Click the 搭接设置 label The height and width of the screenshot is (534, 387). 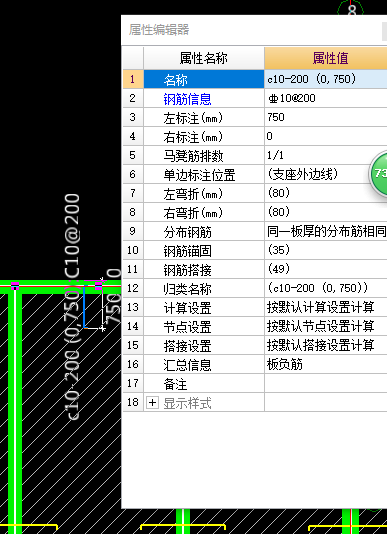187,347
